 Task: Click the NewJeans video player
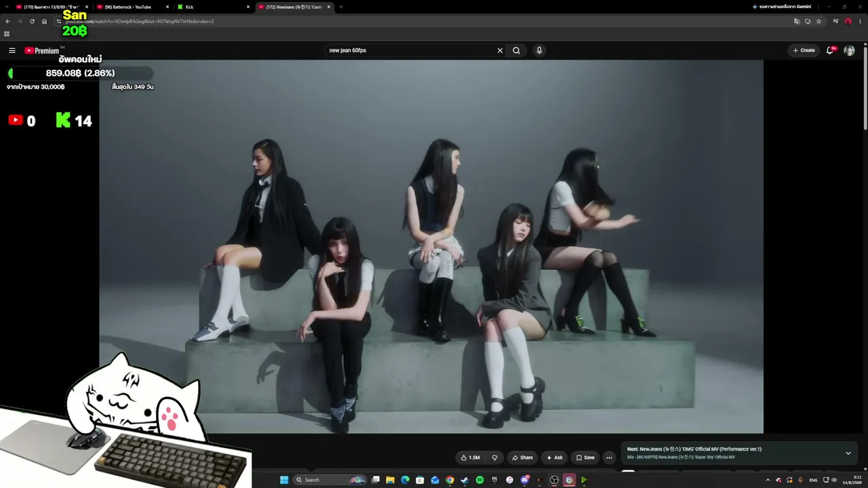(431, 247)
